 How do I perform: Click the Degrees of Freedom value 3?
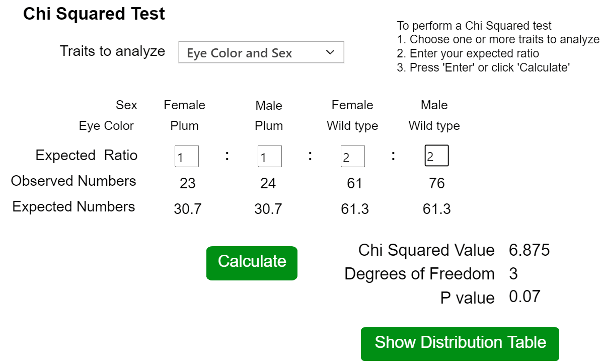click(513, 274)
